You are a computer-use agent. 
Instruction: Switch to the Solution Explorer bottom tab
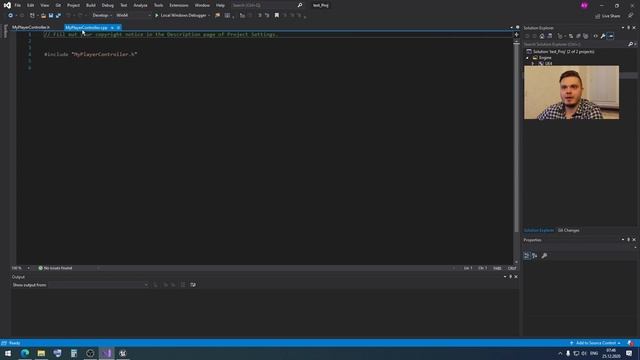pos(539,230)
